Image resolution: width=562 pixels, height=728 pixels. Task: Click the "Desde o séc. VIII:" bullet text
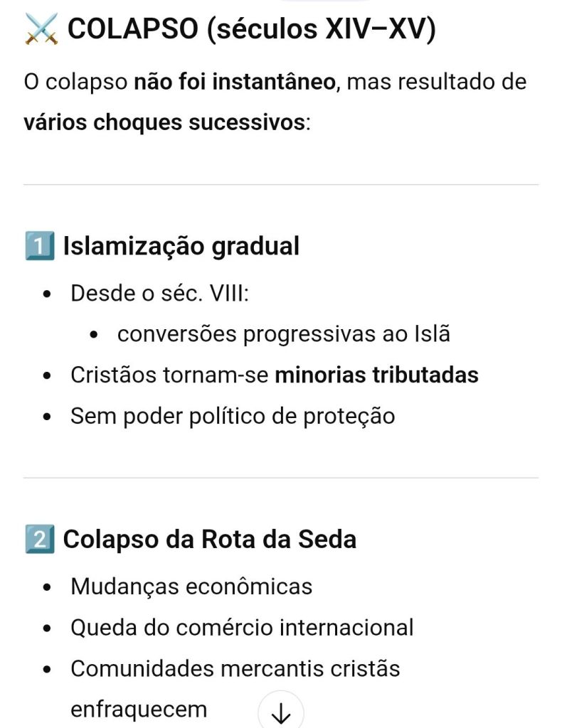click(159, 294)
